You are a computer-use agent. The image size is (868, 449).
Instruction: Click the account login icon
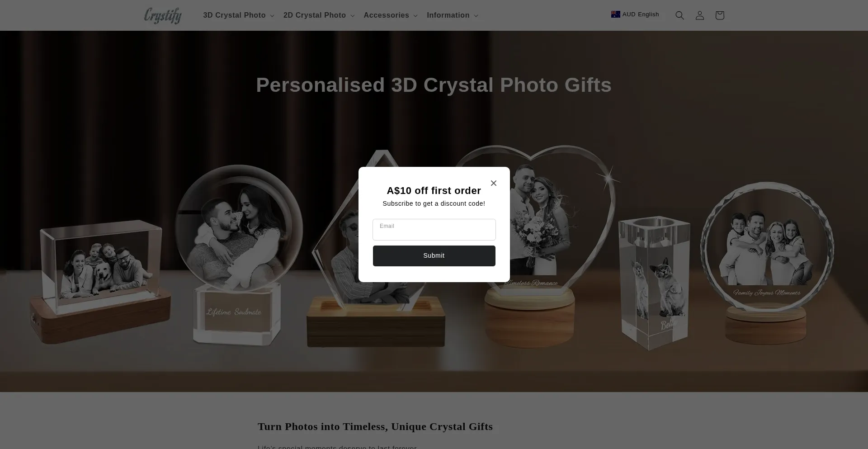coord(700,15)
